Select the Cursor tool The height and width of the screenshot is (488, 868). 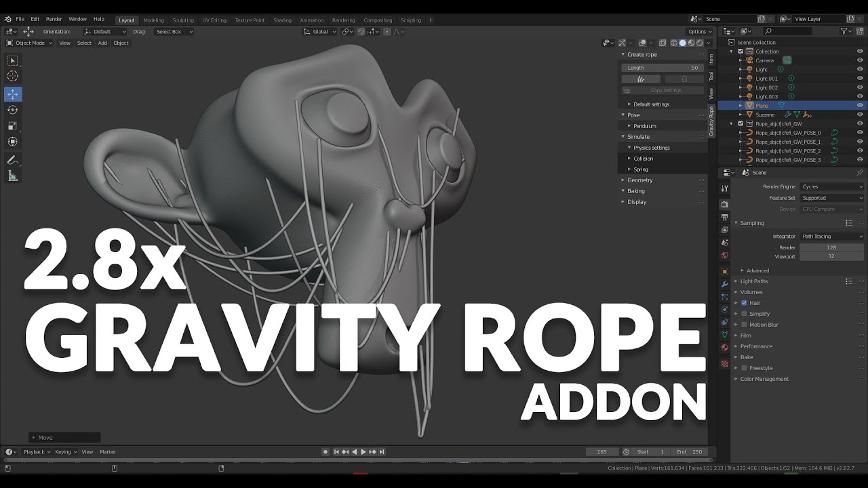(x=12, y=76)
